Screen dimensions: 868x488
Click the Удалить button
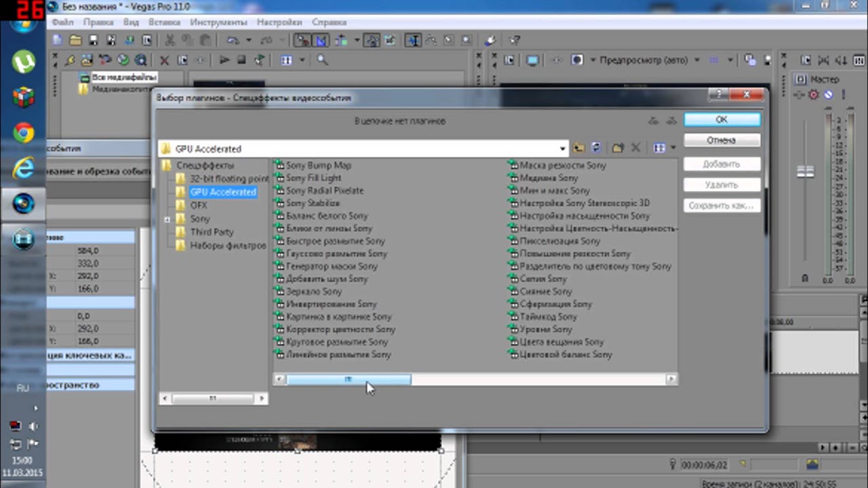coord(722,184)
